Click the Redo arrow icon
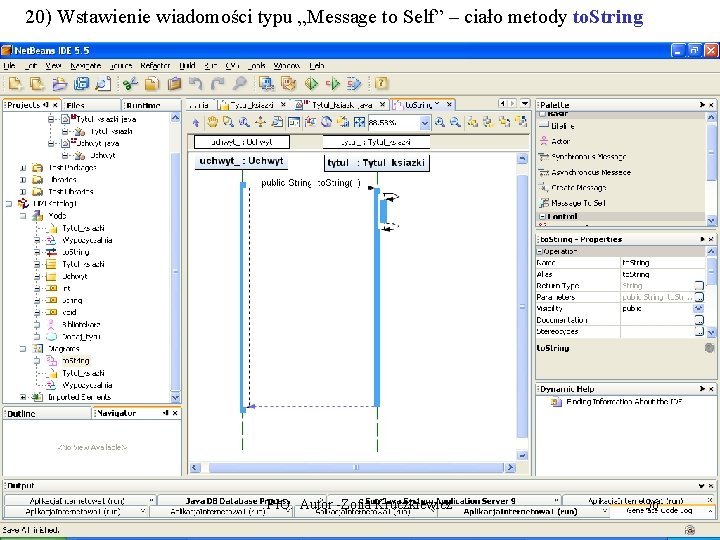 click(x=218, y=84)
